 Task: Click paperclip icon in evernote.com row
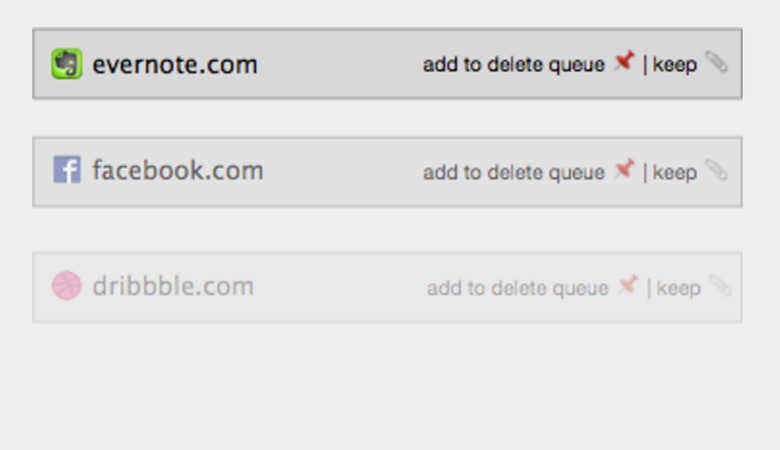[x=716, y=62]
